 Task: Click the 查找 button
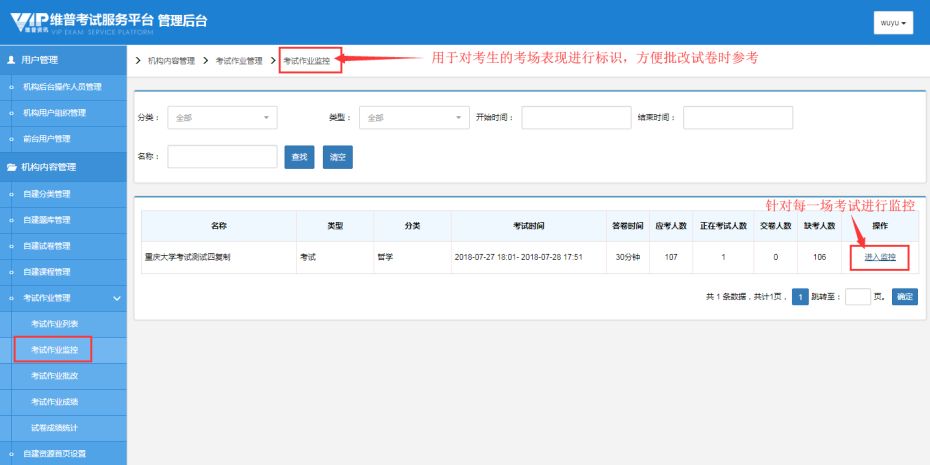point(300,157)
